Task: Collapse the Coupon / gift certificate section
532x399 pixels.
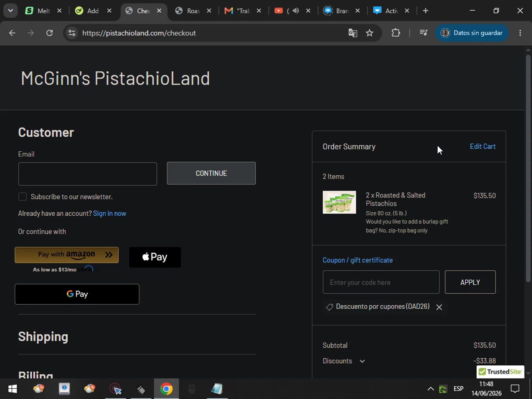Action: coord(358,260)
